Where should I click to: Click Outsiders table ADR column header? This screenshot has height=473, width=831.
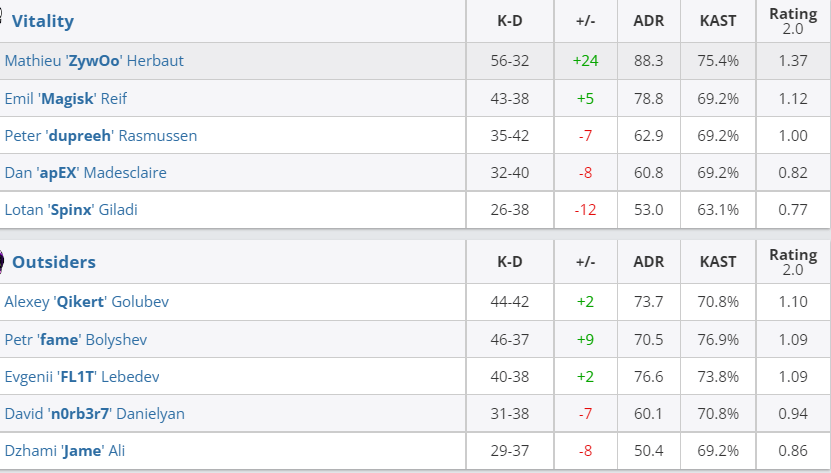[649, 262]
